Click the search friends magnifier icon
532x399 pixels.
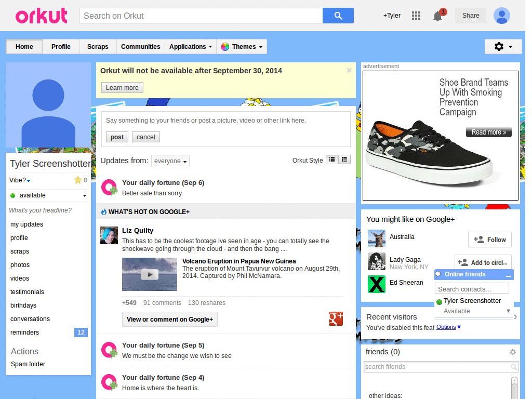pos(514,367)
